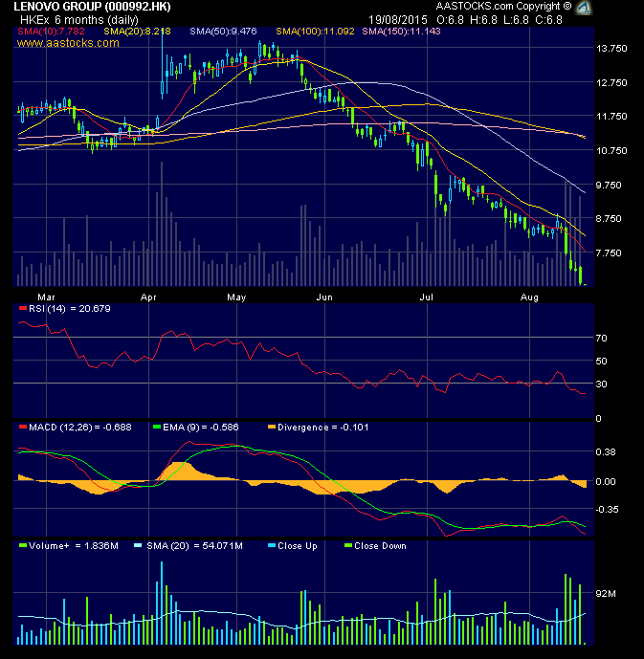Click the Jun month label

click(324, 297)
